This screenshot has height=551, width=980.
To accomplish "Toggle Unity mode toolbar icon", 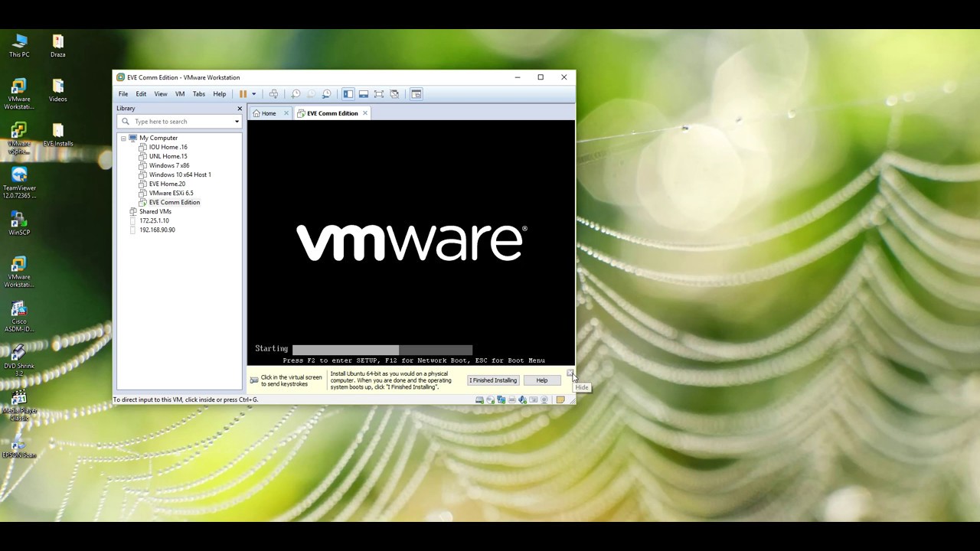I will coord(394,94).
